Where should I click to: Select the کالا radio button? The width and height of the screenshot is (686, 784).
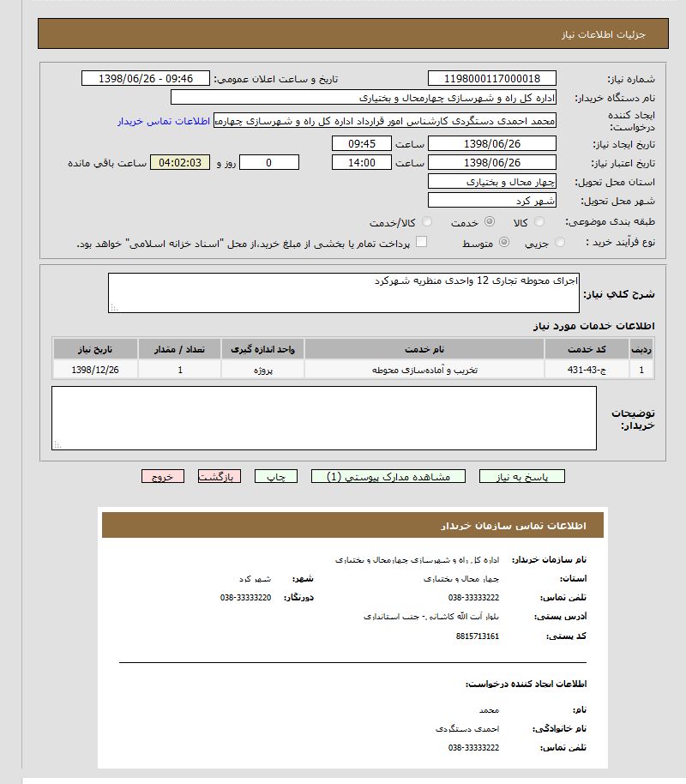538,222
